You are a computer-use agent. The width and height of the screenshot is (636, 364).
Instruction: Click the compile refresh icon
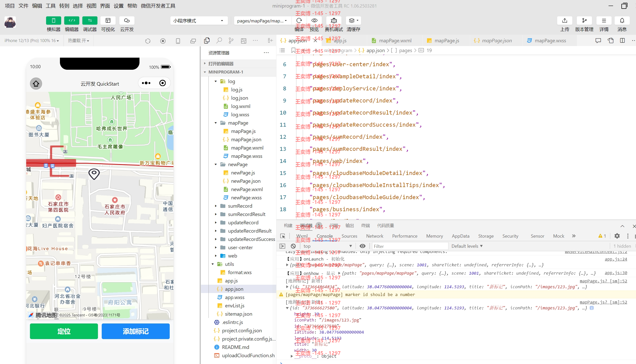point(299,20)
